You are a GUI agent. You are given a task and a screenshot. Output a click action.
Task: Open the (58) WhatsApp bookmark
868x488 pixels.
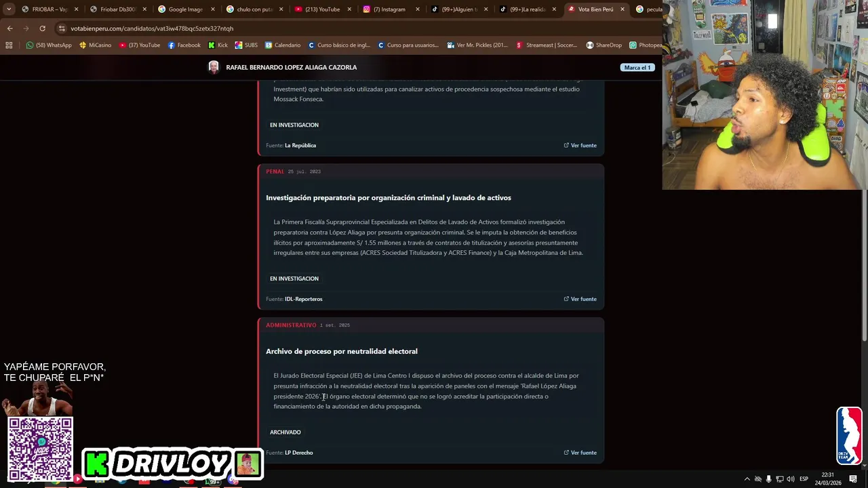(48, 45)
